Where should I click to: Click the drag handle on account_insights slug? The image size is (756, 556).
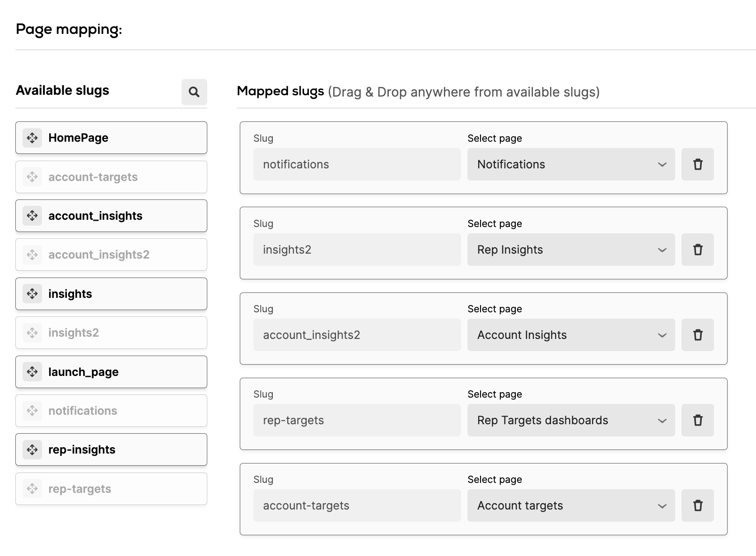pyautogui.click(x=32, y=216)
